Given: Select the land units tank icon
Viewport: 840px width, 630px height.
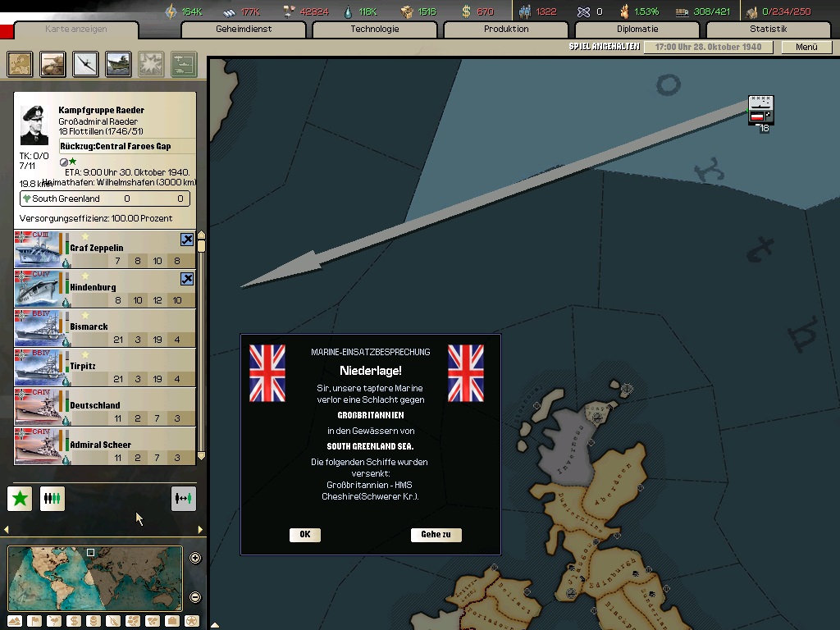Looking at the screenshot, I should [x=53, y=64].
